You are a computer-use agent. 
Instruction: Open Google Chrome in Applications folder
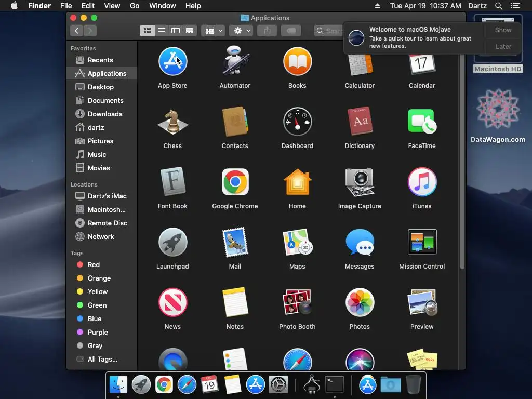click(235, 182)
